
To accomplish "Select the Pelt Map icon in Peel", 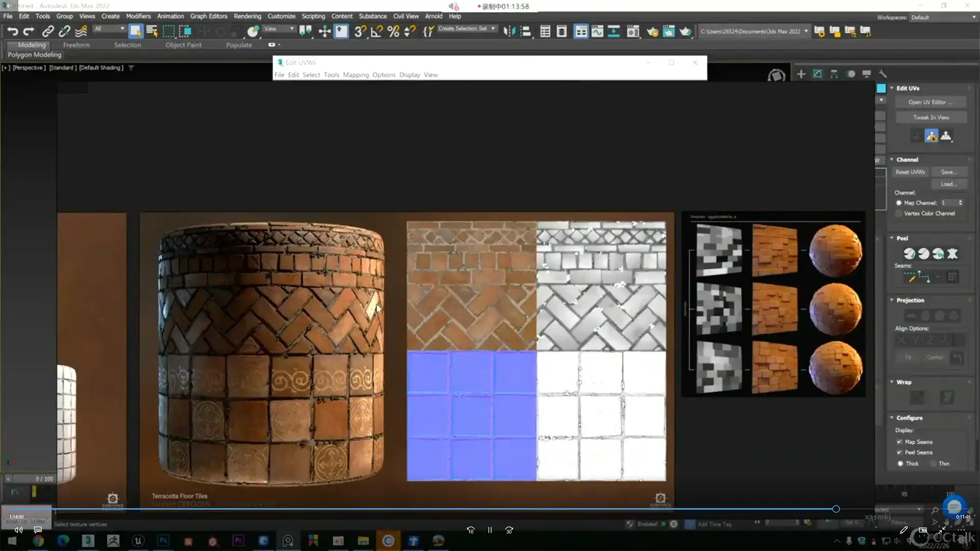I will click(x=952, y=254).
